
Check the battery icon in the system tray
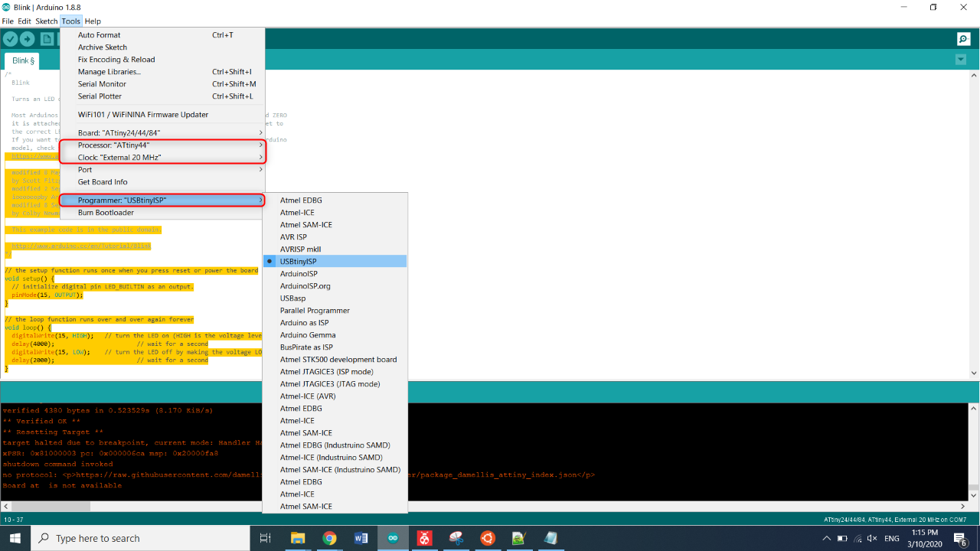click(x=842, y=539)
